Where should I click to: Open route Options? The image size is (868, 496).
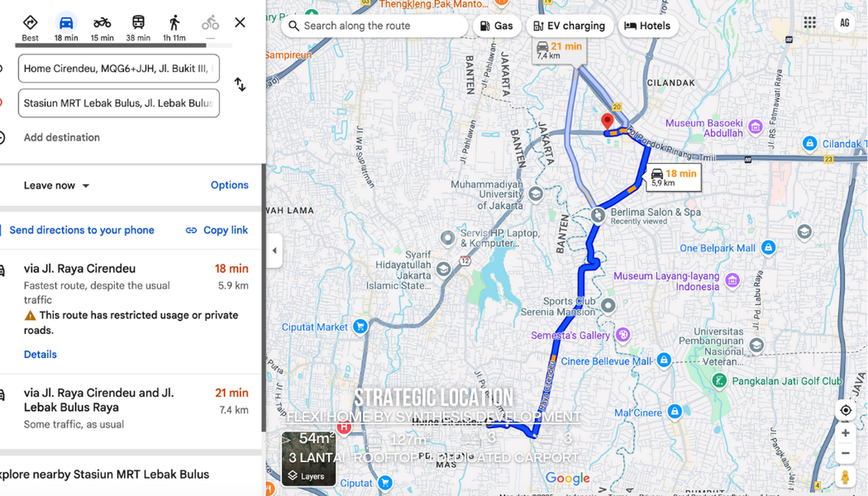pyautogui.click(x=229, y=185)
